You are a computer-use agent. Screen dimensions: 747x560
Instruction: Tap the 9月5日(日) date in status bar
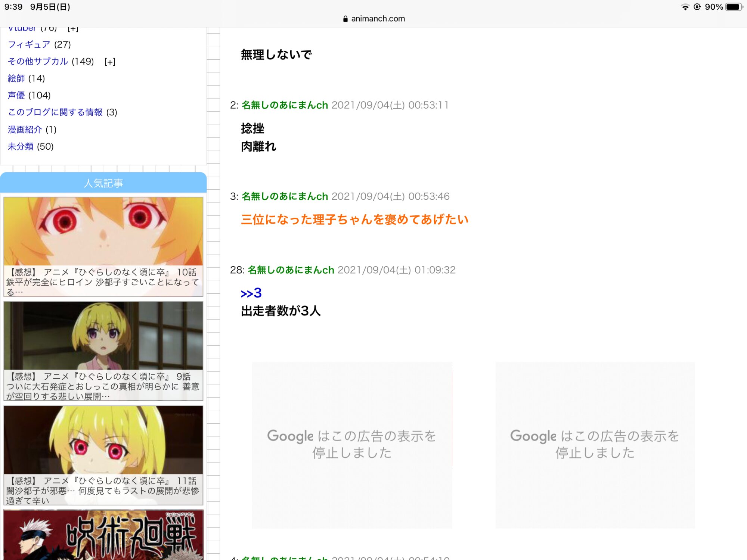[50, 7]
